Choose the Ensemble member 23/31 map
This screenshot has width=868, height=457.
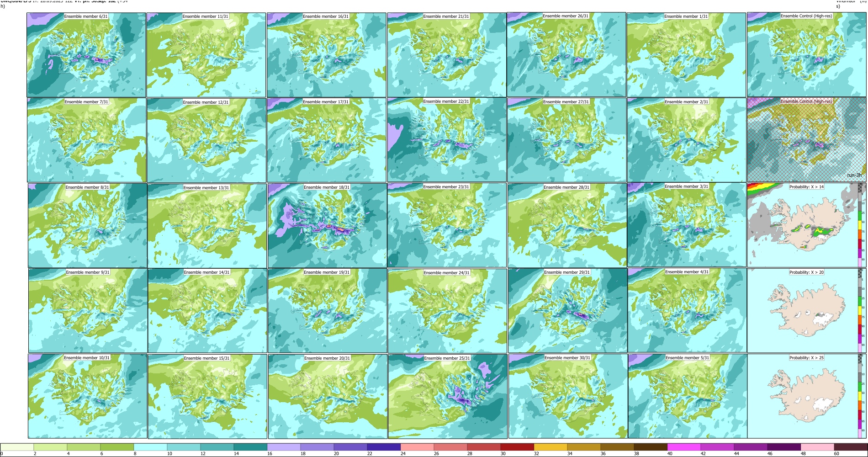coord(447,225)
